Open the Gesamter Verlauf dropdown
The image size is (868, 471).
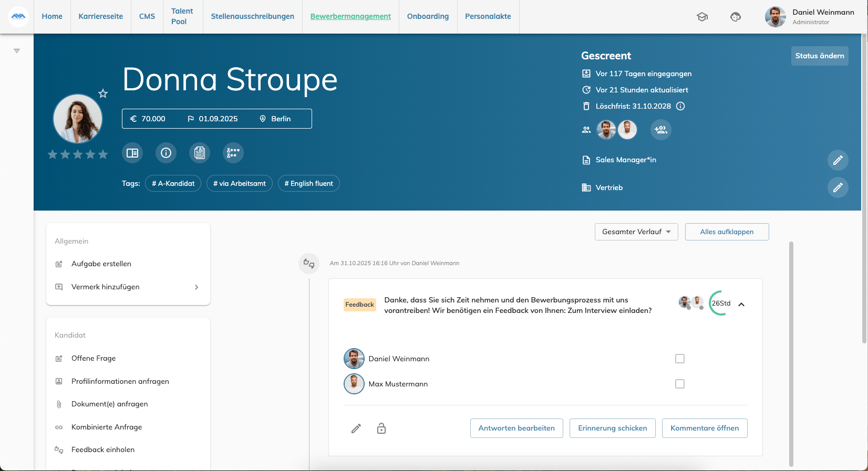click(x=636, y=232)
